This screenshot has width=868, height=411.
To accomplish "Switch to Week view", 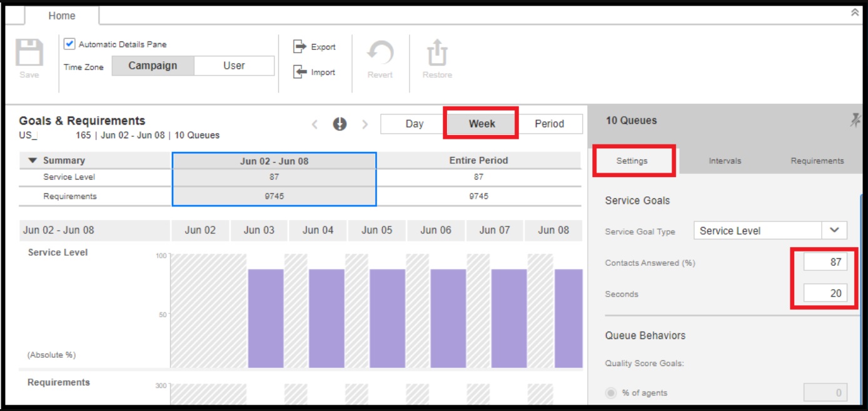I will point(482,124).
